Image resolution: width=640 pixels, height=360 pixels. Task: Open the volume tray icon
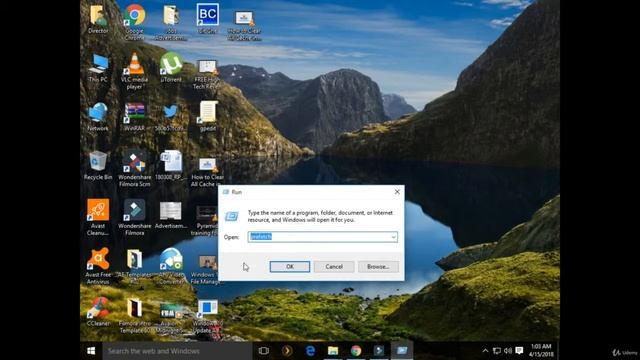[508, 351]
